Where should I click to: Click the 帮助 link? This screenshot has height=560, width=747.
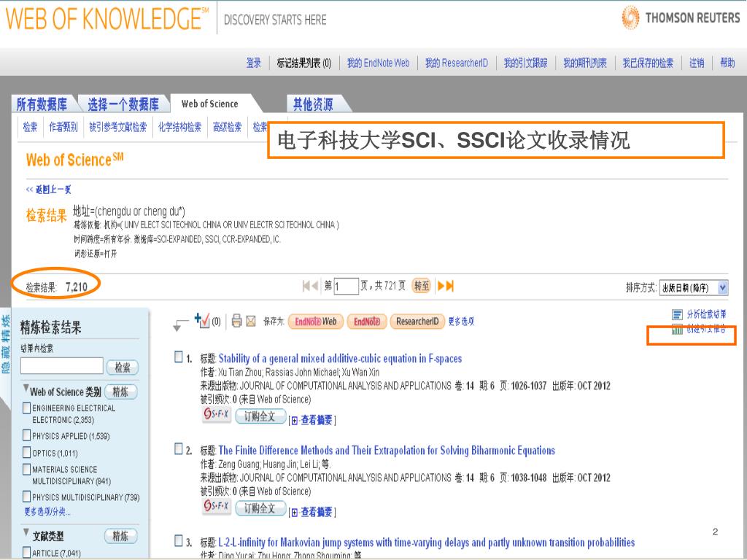click(x=727, y=63)
